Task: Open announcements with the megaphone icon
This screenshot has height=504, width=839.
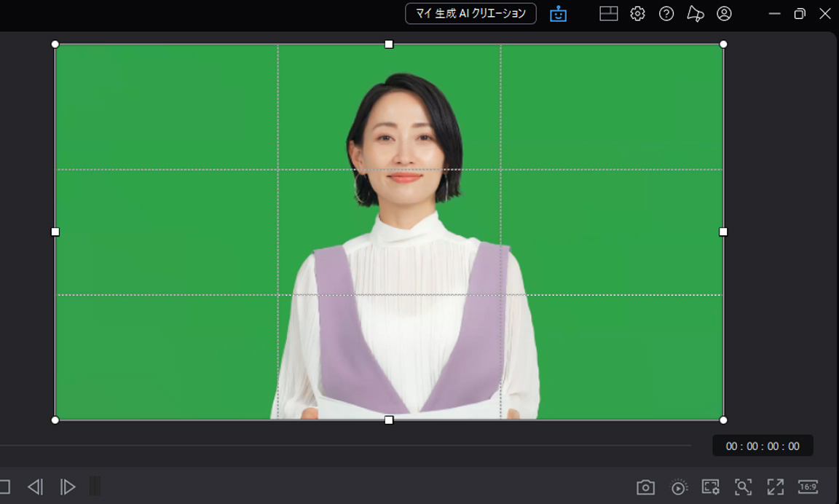Action: click(x=696, y=13)
